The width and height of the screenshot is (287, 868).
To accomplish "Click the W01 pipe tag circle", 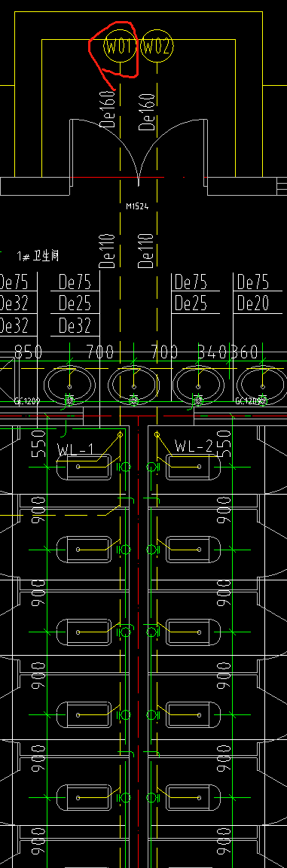I will [120, 47].
